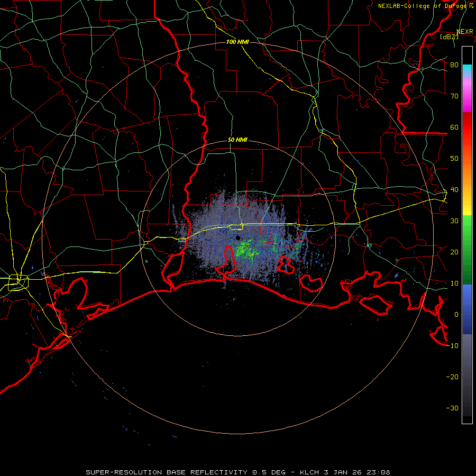The width and height of the screenshot is (476, 476).
Task: Click the 40 value on the dBZ scale
Action: click(x=454, y=190)
